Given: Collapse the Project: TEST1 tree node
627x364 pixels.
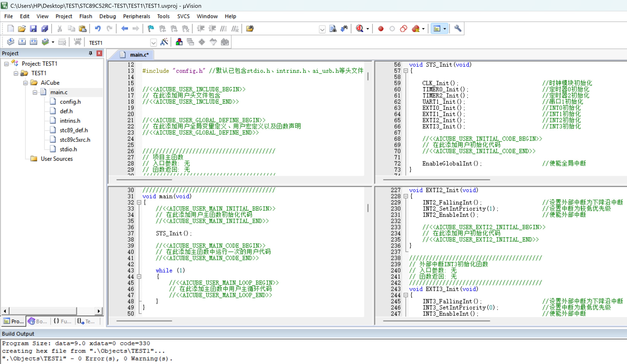Looking at the screenshot, I should (x=6, y=64).
